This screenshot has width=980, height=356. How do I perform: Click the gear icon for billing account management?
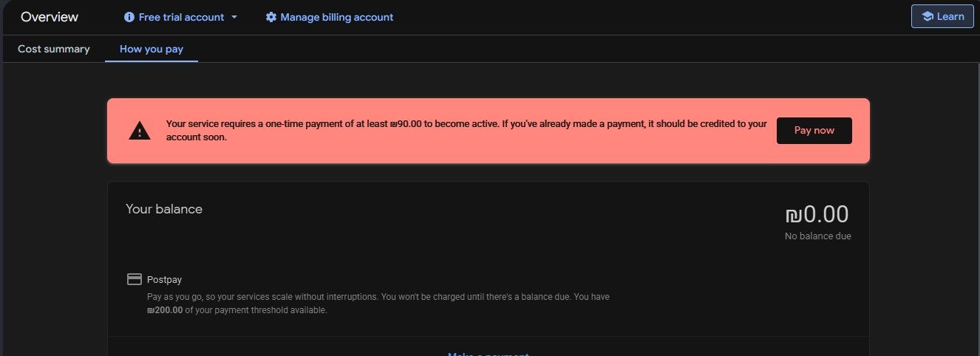pyautogui.click(x=271, y=17)
